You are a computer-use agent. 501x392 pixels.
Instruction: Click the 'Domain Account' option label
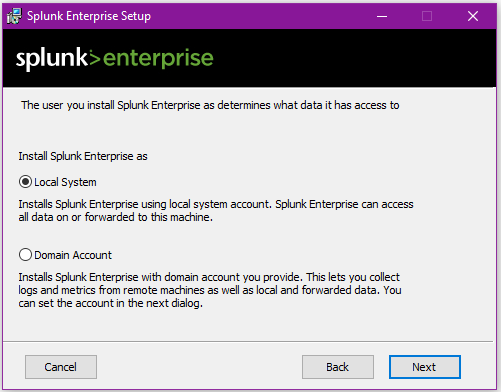tap(73, 255)
